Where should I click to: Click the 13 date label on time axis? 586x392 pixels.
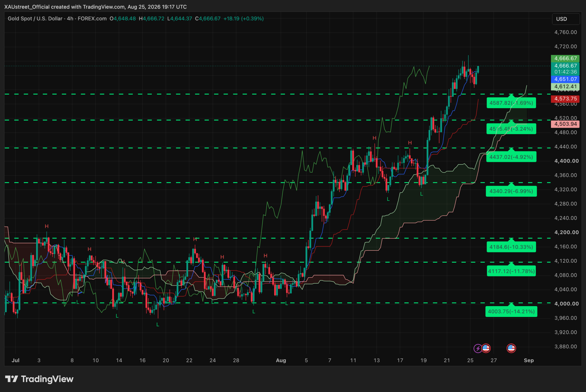[x=377, y=360]
